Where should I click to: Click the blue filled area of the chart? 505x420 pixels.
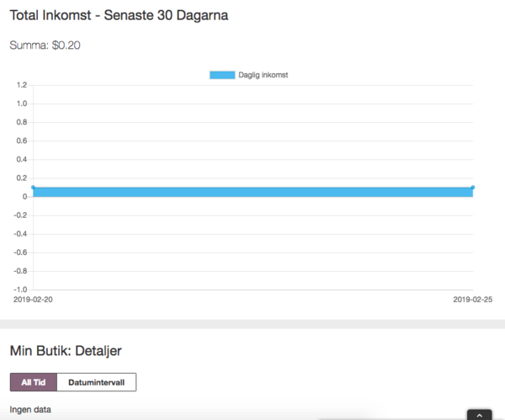(x=252, y=192)
